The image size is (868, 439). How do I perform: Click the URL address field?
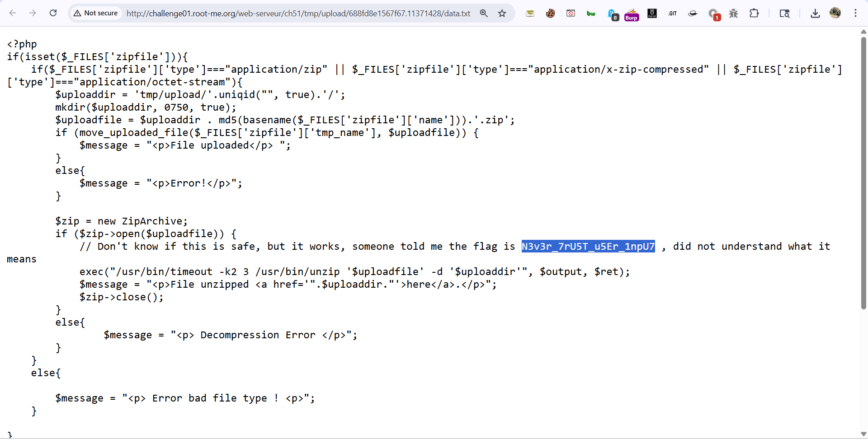298,14
